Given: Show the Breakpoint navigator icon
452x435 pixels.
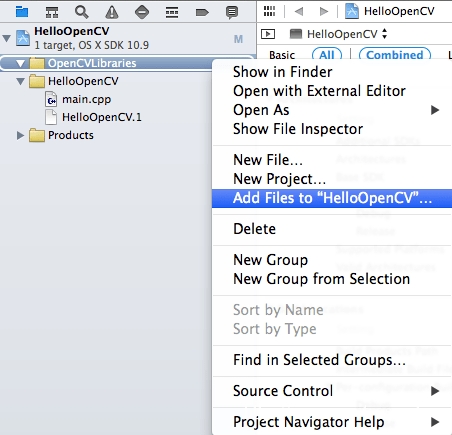Looking at the screenshot, I should coord(202,13).
